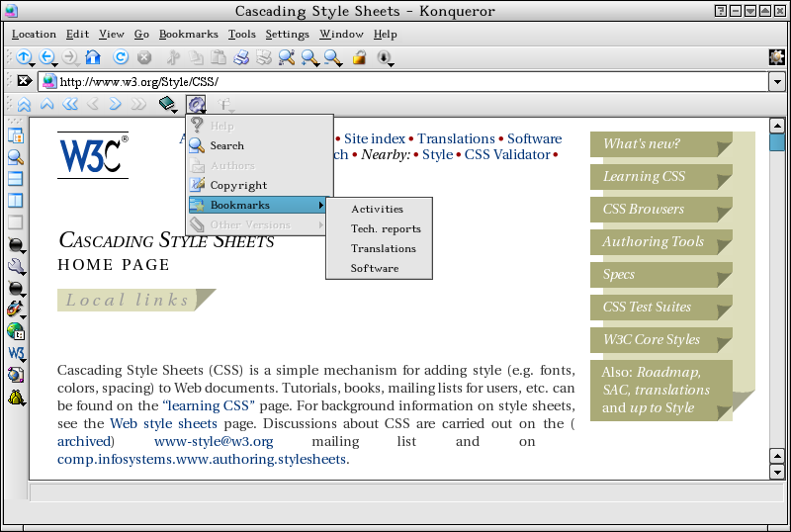Screen dimensions: 791x532
Task: Click the W3 validator icon in sidebar
Action: click(x=16, y=353)
